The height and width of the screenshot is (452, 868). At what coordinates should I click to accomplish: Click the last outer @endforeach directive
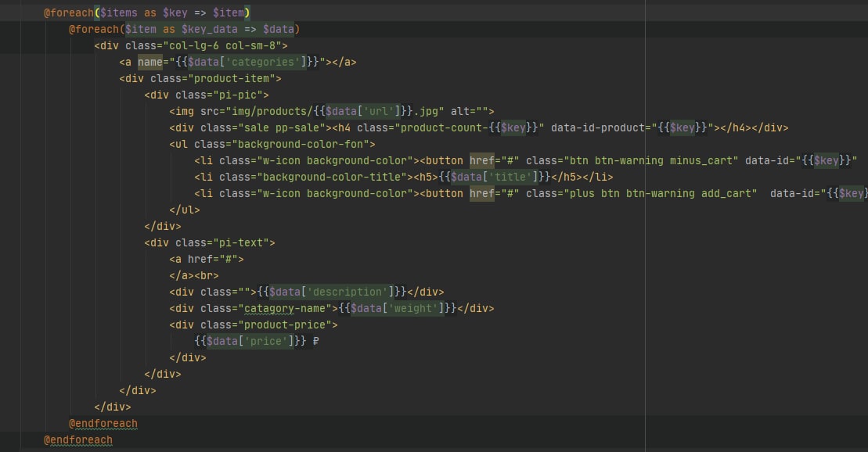[x=78, y=440]
